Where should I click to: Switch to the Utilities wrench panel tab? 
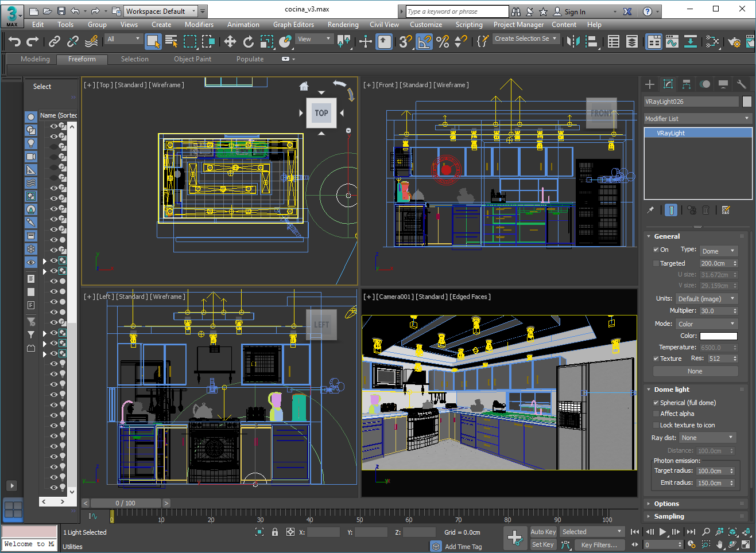742,84
